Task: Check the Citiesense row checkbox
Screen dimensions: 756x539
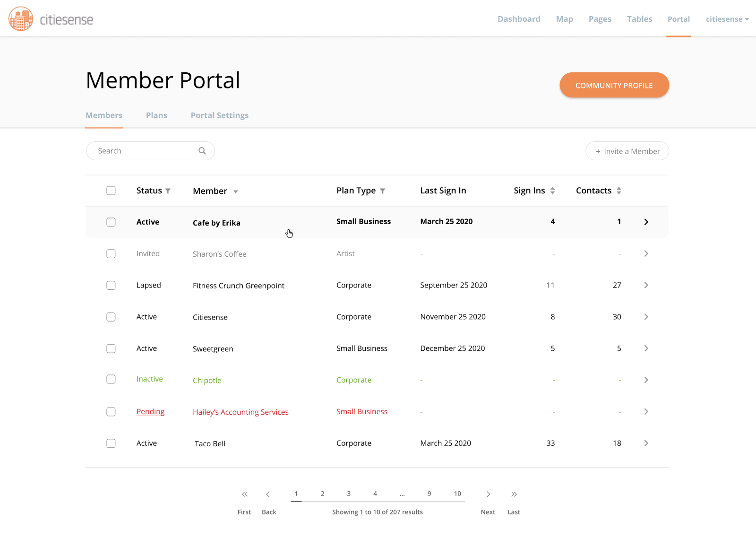Action: point(111,317)
